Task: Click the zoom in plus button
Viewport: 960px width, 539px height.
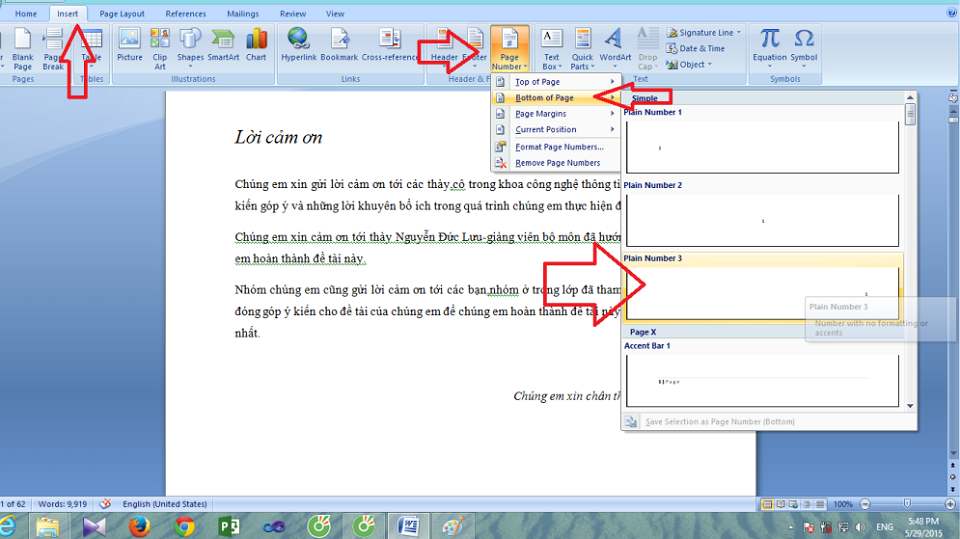Action: point(950,504)
